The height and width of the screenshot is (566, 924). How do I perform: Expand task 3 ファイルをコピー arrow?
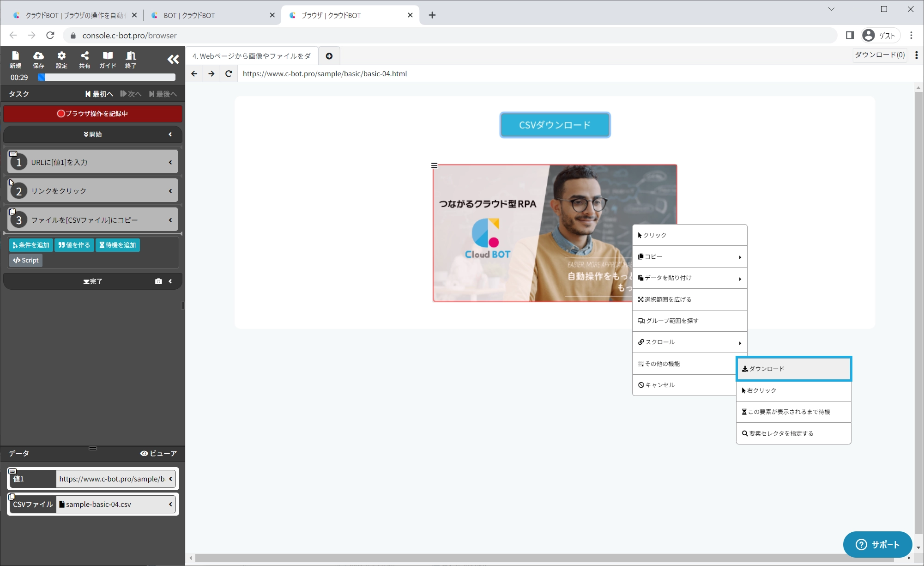pyautogui.click(x=170, y=220)
